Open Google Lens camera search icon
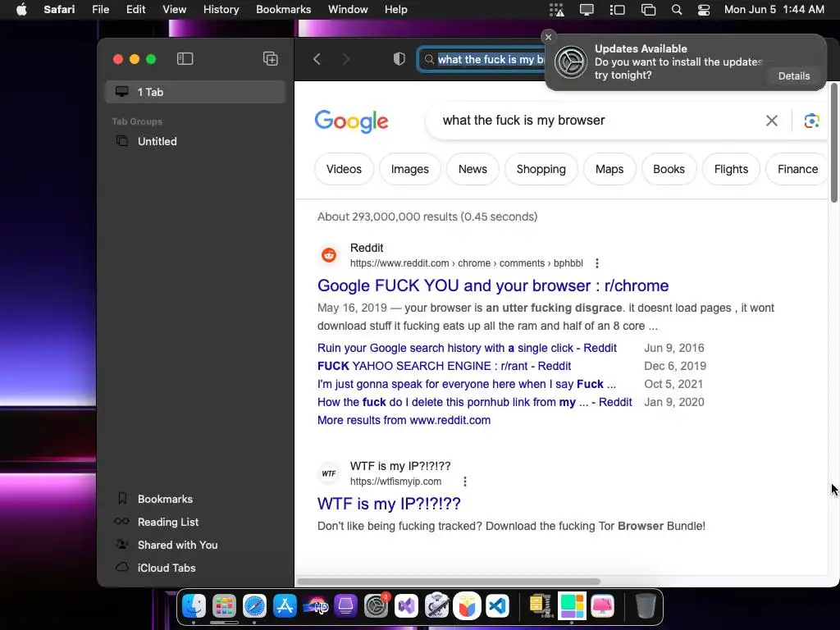840x630 pixels. coord(811,121)
